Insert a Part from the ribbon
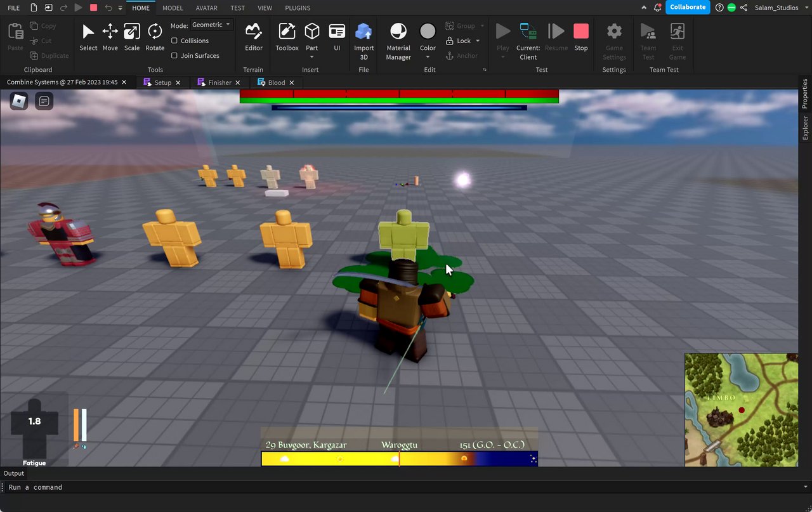 pos(311,31)
